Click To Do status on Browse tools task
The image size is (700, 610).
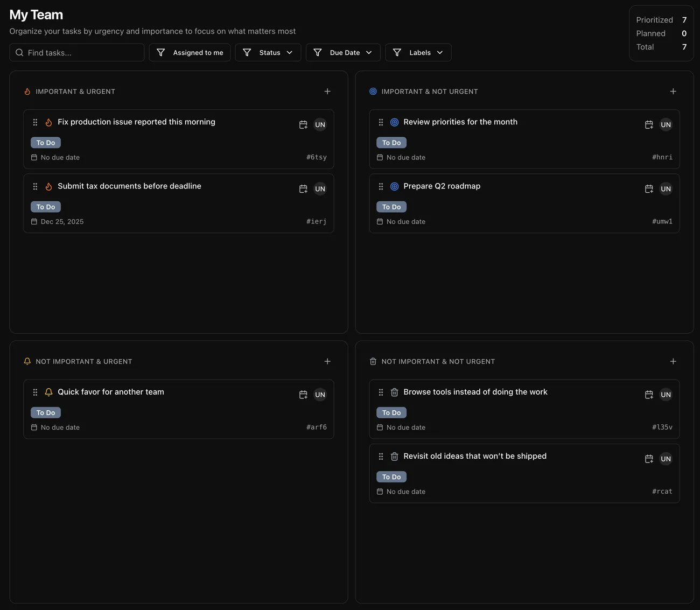(391, 413)
